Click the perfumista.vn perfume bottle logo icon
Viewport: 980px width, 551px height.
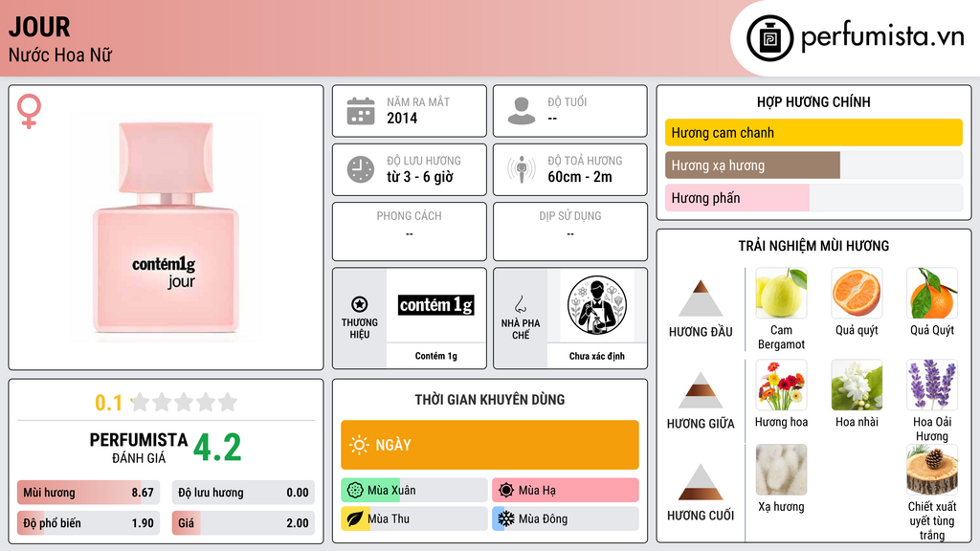(x=769, y=38)
